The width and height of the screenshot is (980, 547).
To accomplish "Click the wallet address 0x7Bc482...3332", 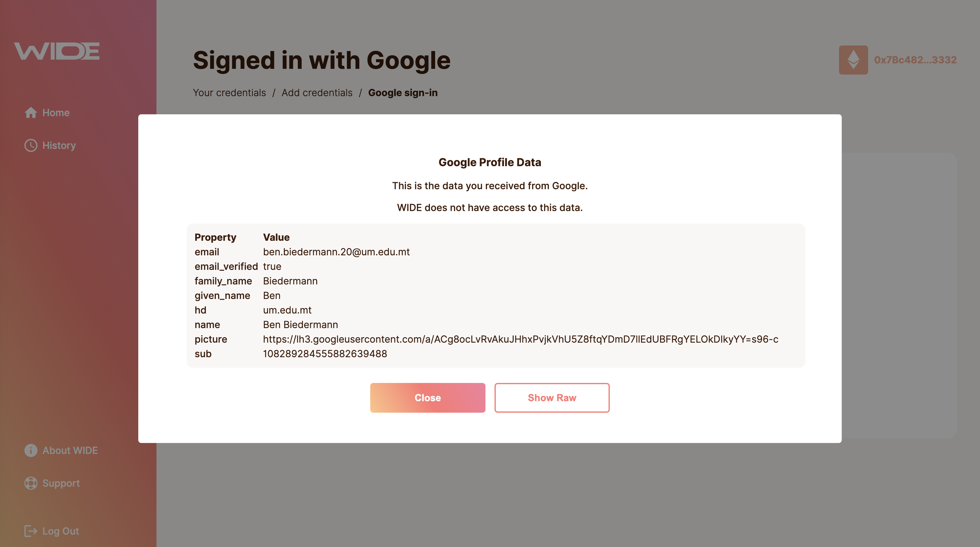I will (915, 60).
